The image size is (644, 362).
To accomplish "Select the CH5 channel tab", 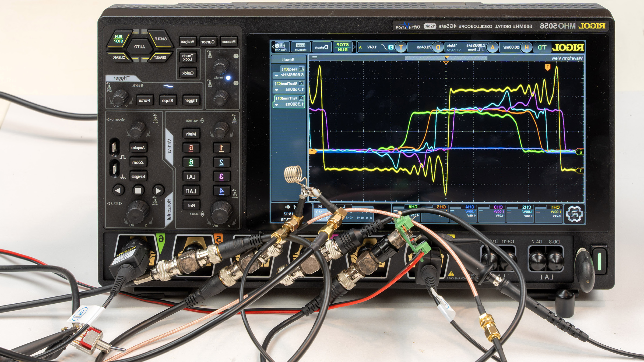I will [x=435, y=214].
